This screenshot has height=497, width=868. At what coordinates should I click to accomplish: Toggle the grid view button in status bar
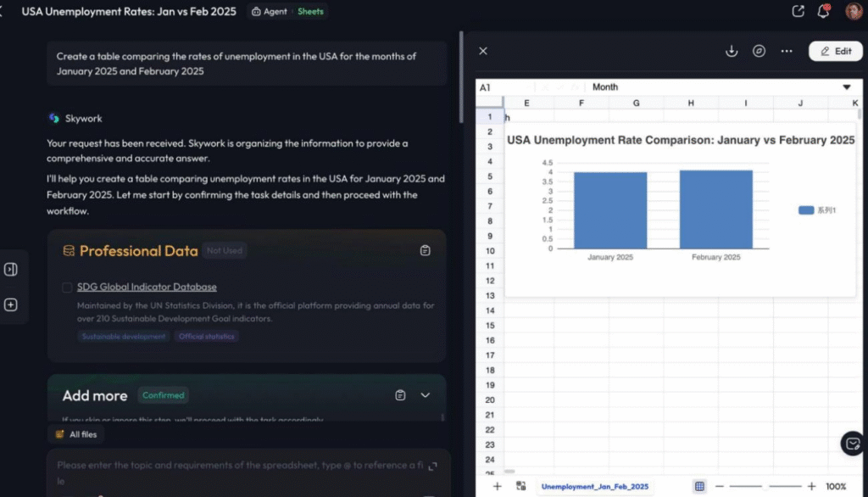(x=699, y=486)
